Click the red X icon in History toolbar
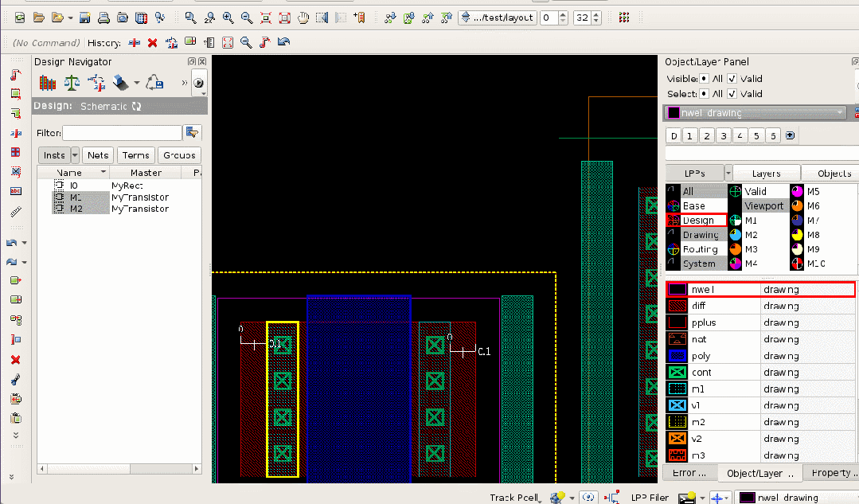The height and width of the screenshot is (504, 859). coord(152,42)
